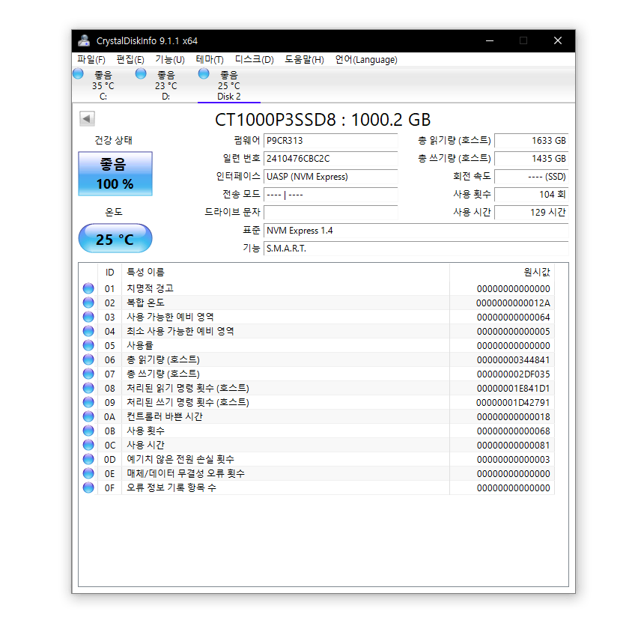This screenshot has width=644, height=644.
Task: Click status orb for 0D 예기치 않은 전원 손실 횟수
Action: click(88, 459)
